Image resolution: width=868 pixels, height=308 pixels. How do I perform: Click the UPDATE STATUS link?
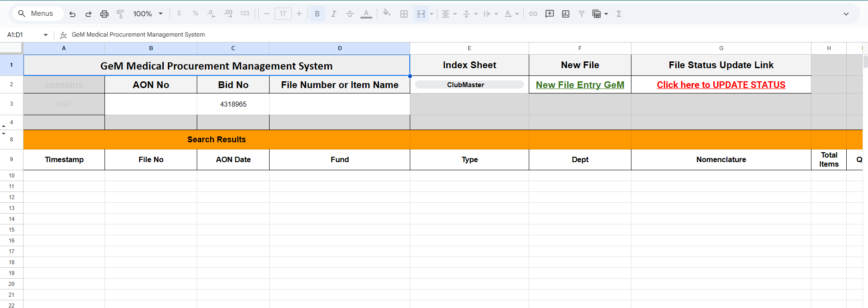(x=721, y=85)
